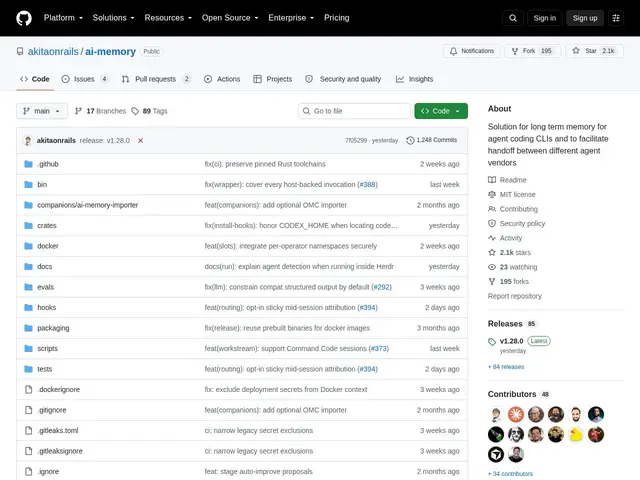Viewport: 640px width, 480px height.
Task: Click the crates folder icon
Action: pos(28,225)
